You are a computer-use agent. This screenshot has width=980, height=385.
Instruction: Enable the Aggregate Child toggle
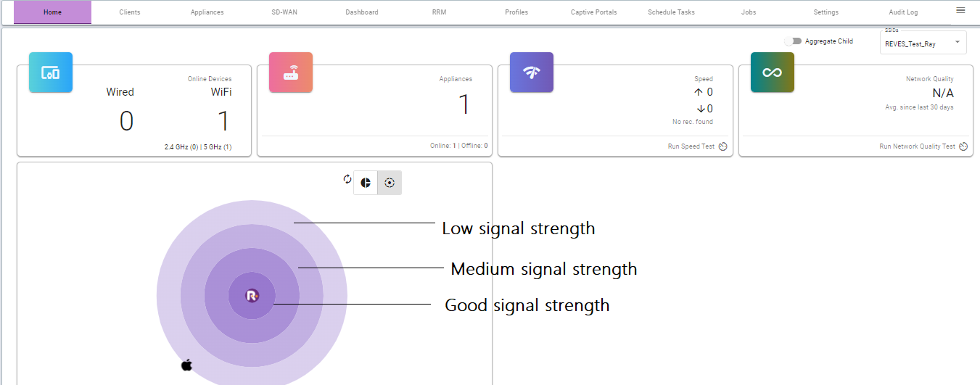coord(792,41)
